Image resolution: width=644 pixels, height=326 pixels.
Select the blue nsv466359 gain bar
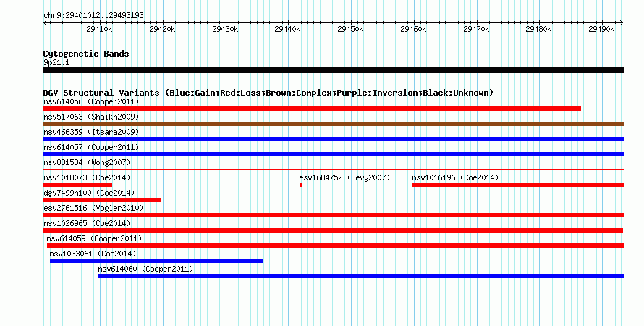pos(333,139)
